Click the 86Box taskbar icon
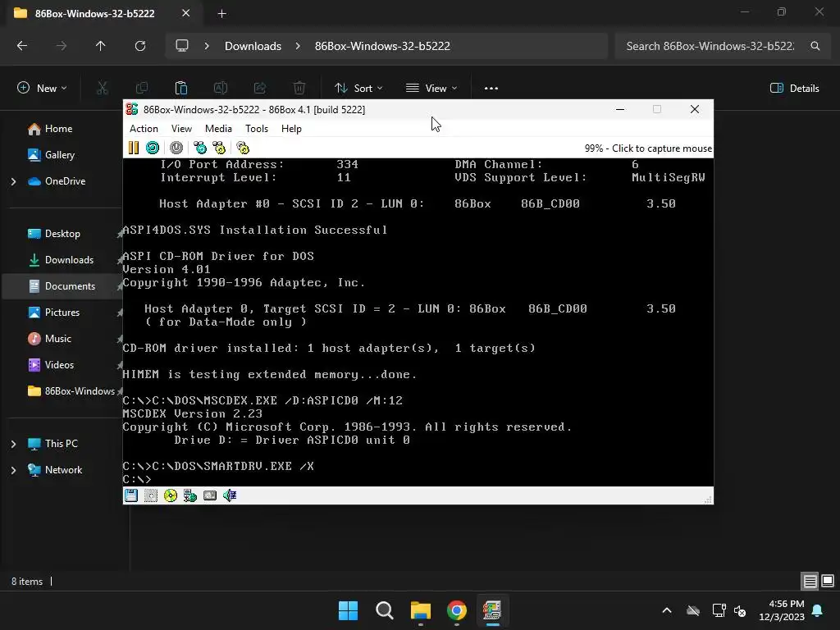Viewport: 840px width, 630px height. click(492, 610)
